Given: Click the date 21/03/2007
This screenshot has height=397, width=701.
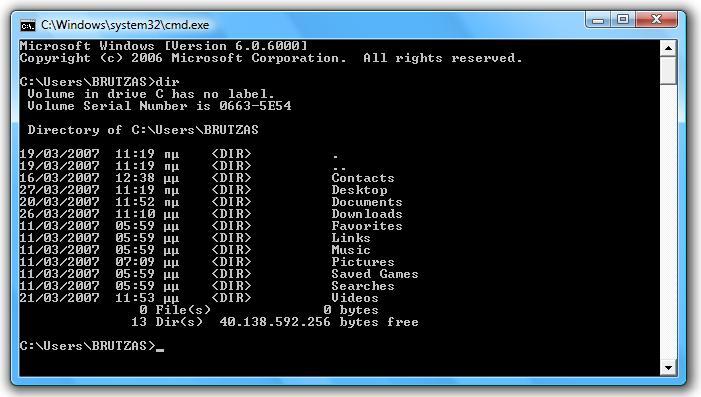Looking at the screenshot, I should tap(59, 298).
